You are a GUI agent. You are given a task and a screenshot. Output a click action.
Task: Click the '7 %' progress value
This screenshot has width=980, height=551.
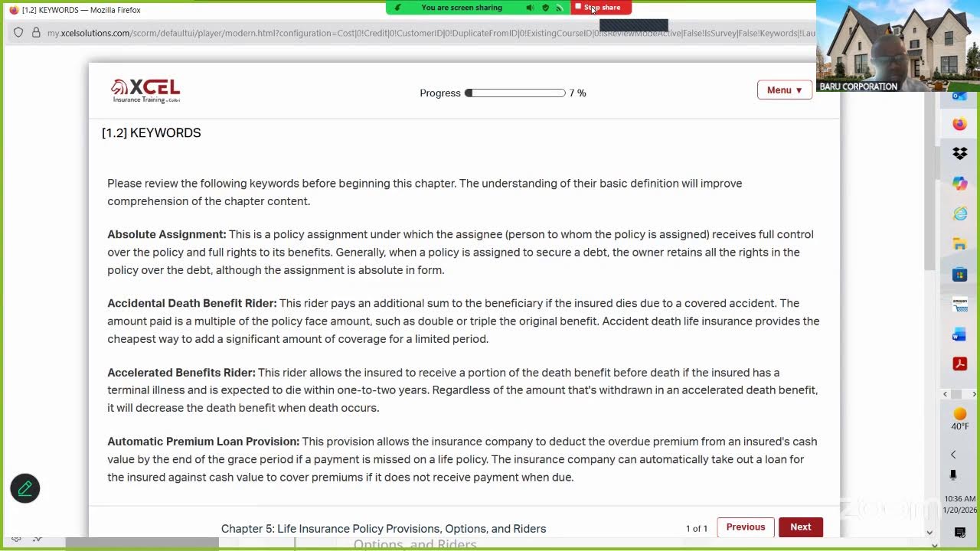577,93
